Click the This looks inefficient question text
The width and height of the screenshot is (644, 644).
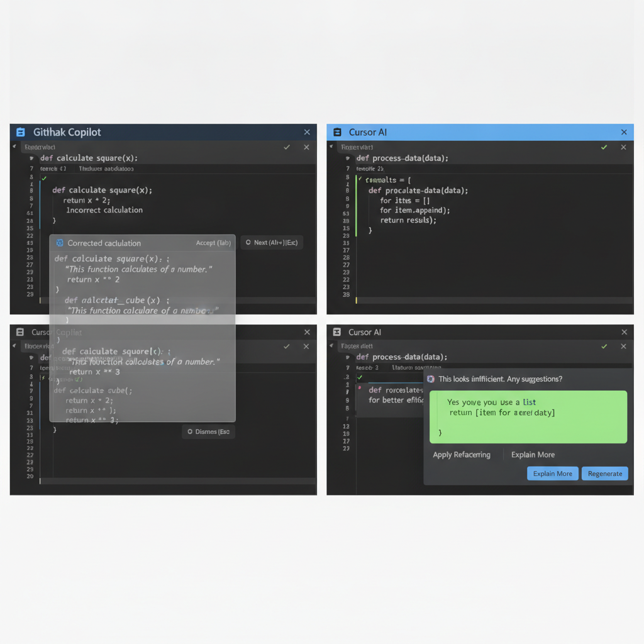click(x=500, y=379)
